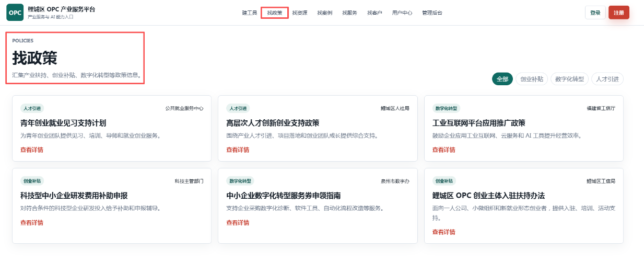
Task: Click the 人才引进 tag on 青年创业就业见习支持计划 card
Action: pyautogui.click(x=32, y=108)
